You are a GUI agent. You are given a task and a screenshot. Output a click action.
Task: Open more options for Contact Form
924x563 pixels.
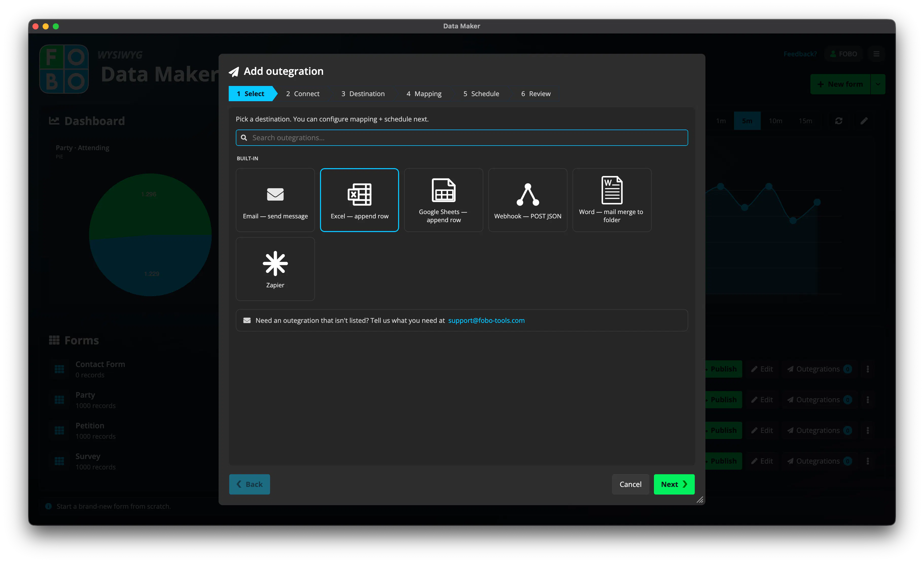pyautogui.click(x=867, y=369)
